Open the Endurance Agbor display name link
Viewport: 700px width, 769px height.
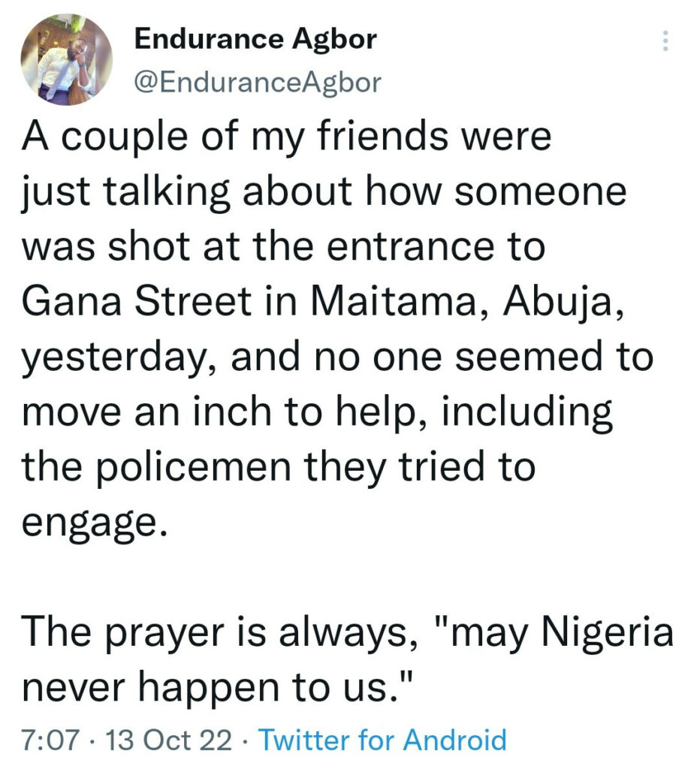coord(255,40)
